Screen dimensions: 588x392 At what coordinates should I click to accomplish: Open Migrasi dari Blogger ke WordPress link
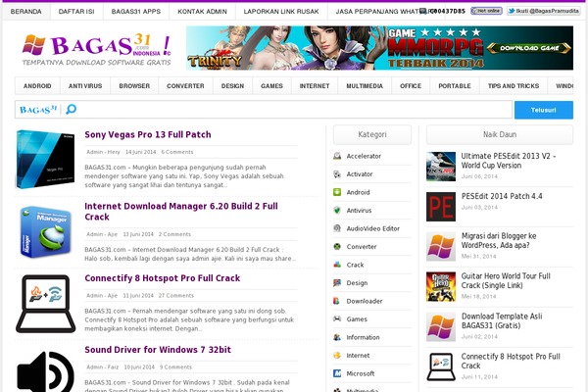pyautogui.click(x=499, y=240)
